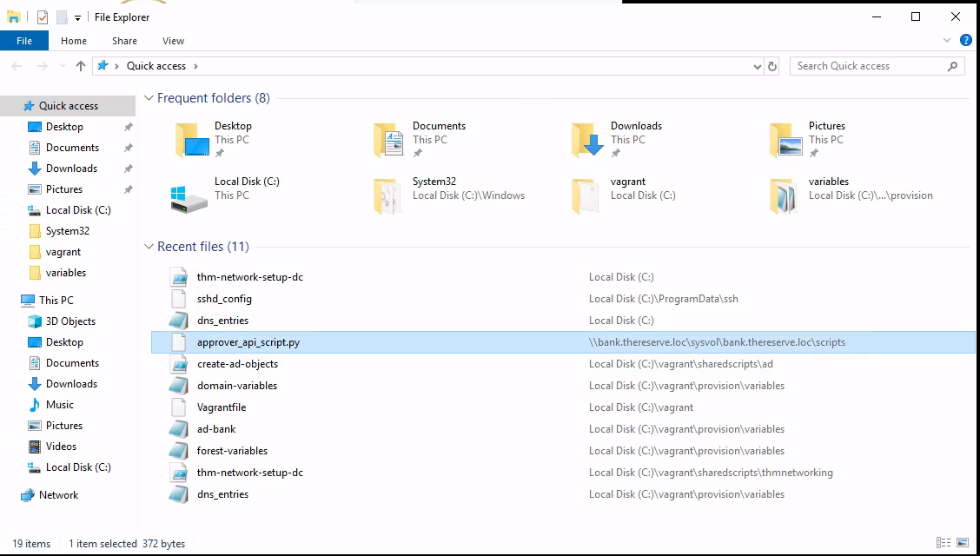
Task: Select the domain-variables file icon
Action: click(x=179, y=386)
